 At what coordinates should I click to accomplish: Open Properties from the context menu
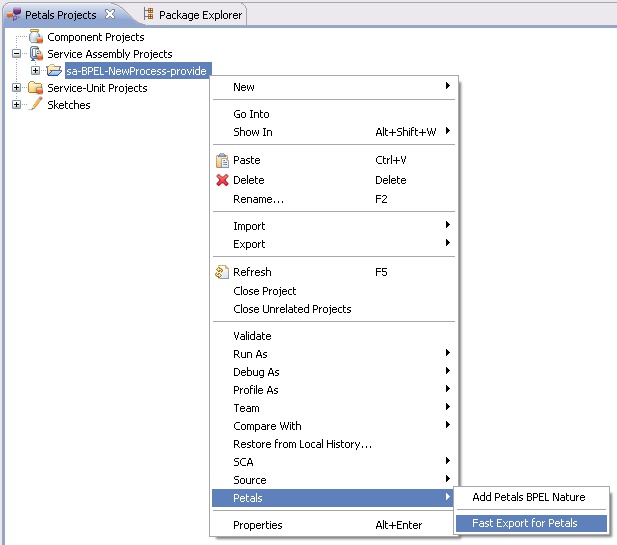point(257,525)
